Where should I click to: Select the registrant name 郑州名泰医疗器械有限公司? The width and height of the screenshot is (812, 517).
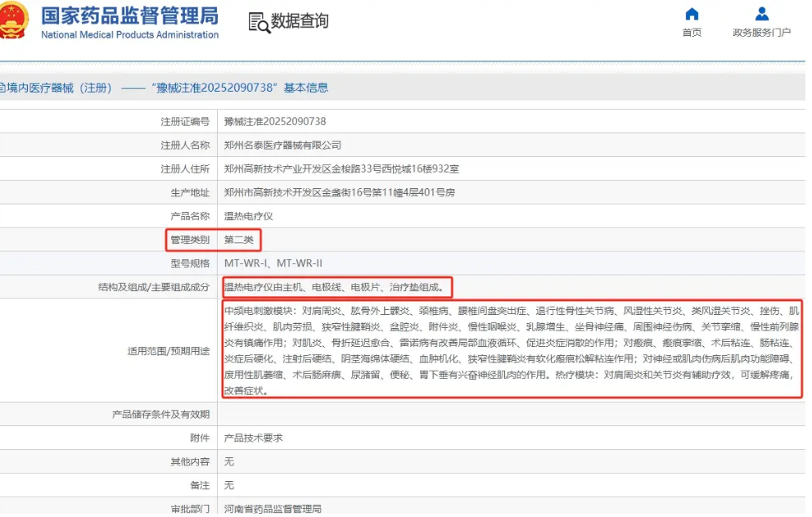click(282, 145)
